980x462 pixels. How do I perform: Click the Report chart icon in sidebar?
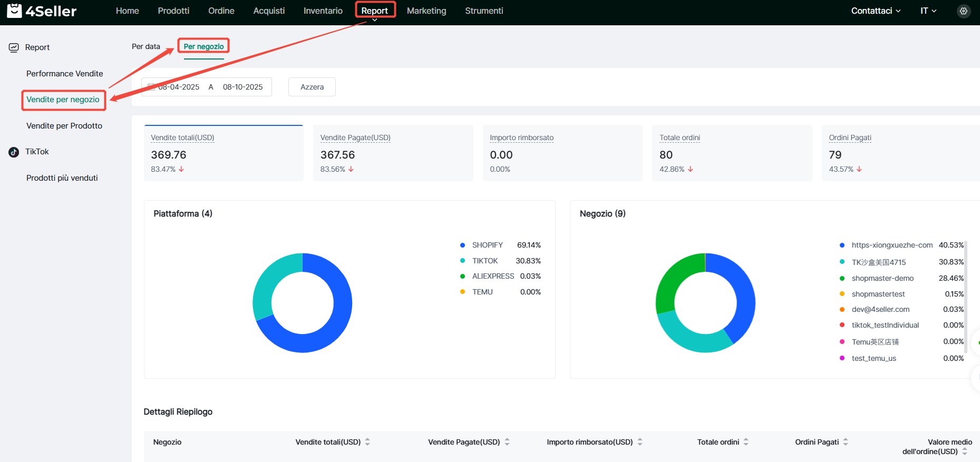coord(14,47)
